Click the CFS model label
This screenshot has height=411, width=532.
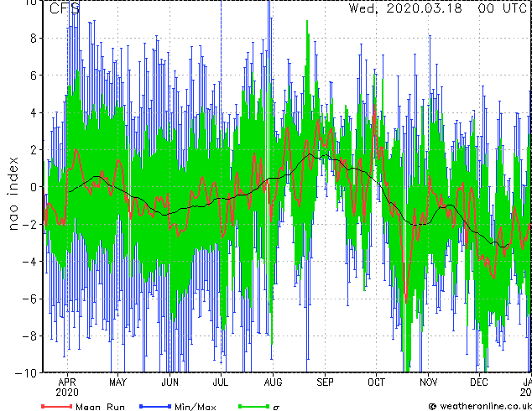(x=65, y=8)
